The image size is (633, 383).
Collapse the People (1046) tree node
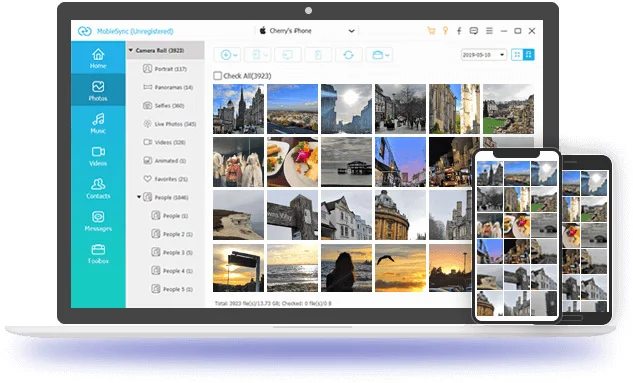139,197
